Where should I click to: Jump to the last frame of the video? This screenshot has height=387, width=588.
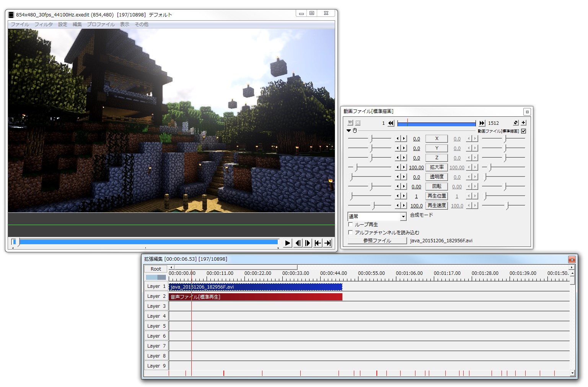[x=328, y=243]
